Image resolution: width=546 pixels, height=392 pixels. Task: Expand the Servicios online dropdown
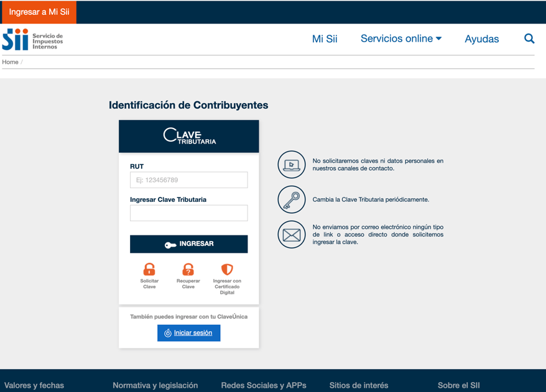(x=401, y=39)
